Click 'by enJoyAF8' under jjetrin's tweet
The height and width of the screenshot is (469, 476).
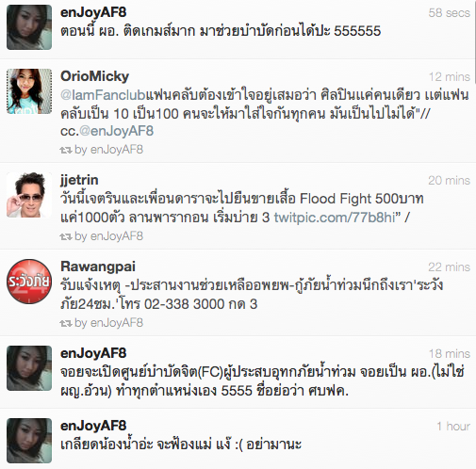pos(108,236)
